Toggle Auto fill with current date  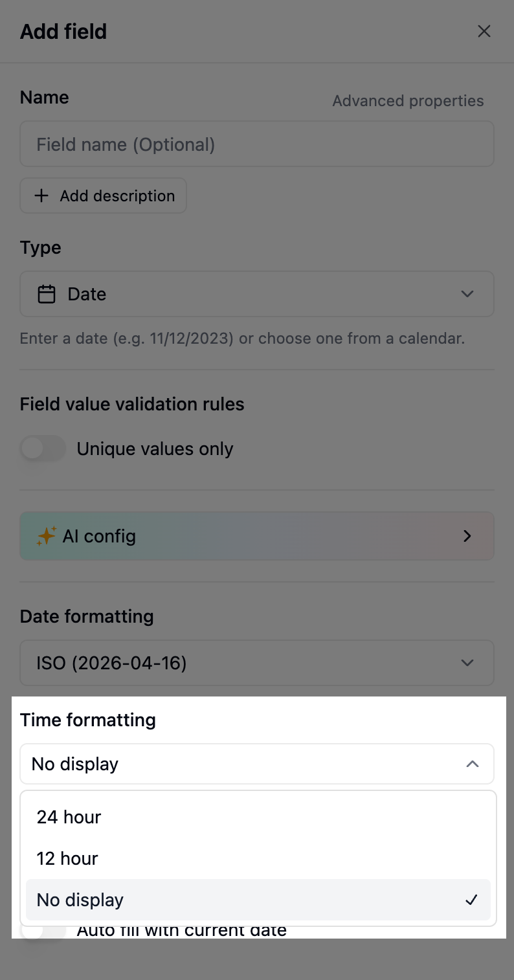click(43, 931)
